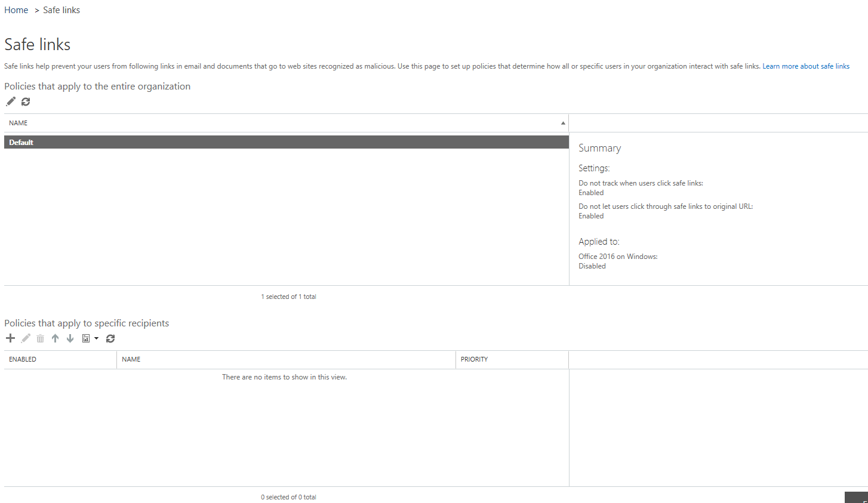Refresh the specific recipients policy list
The image size is (868, 503).
[x=110, y=338]
